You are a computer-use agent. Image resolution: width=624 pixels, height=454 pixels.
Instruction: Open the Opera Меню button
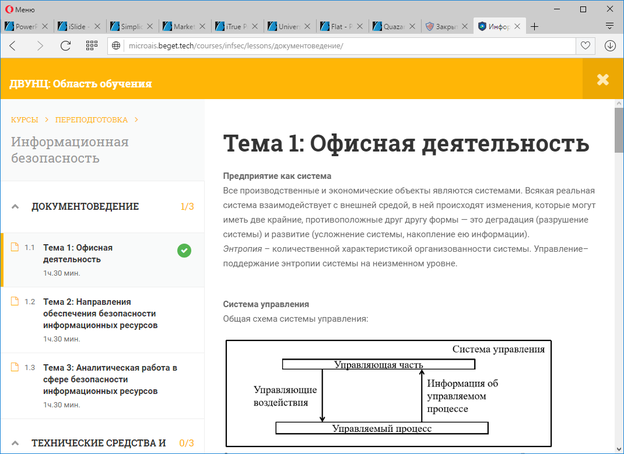20,9
